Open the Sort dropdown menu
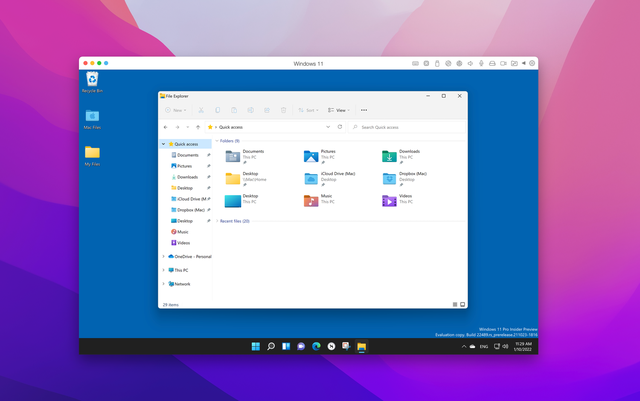The height and width of the screenshot is (401, 640). [308, 110]
